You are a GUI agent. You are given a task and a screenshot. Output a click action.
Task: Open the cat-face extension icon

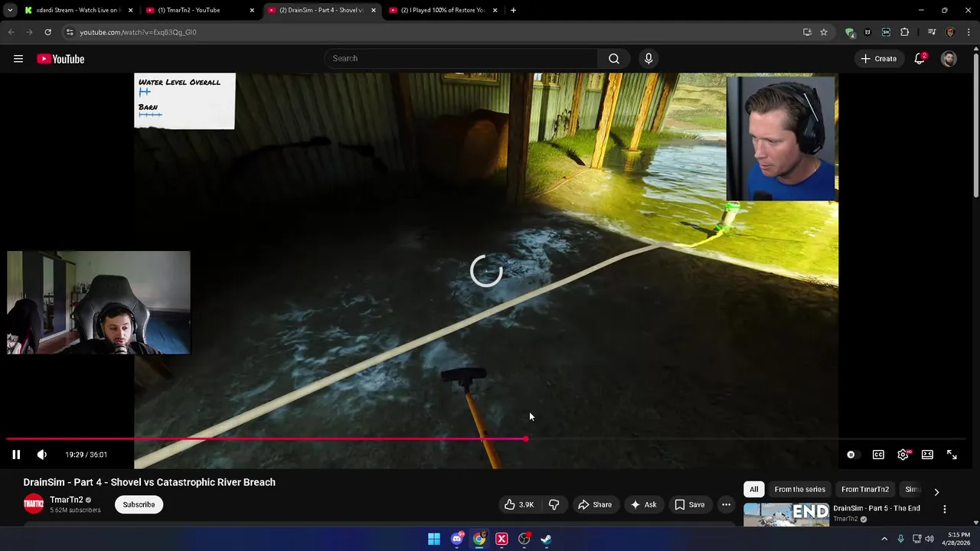(867, 32)
